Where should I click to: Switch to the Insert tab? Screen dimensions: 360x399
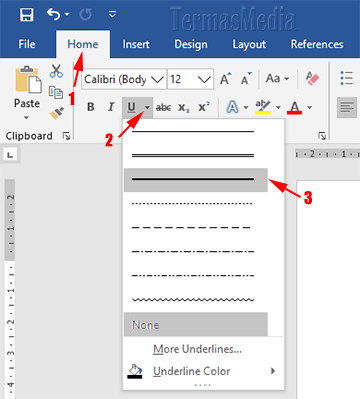tap(136, 44)
